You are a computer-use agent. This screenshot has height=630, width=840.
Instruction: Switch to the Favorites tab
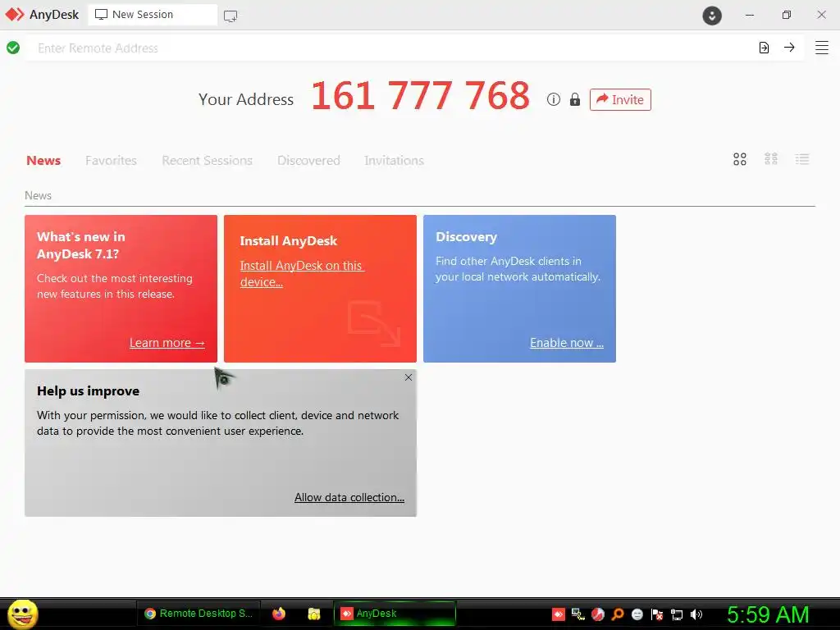click(111, 160)
